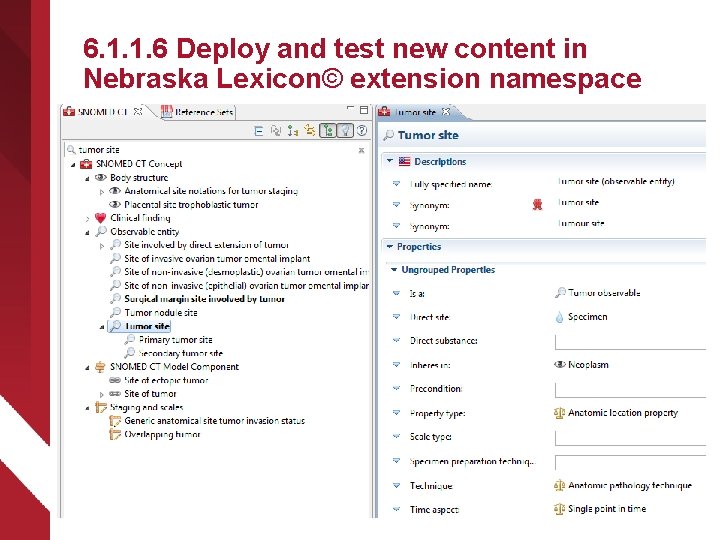720x540 pixels.
Task: Select Placental site trophoblastic tumor
Action: click(x=191, y=204)
